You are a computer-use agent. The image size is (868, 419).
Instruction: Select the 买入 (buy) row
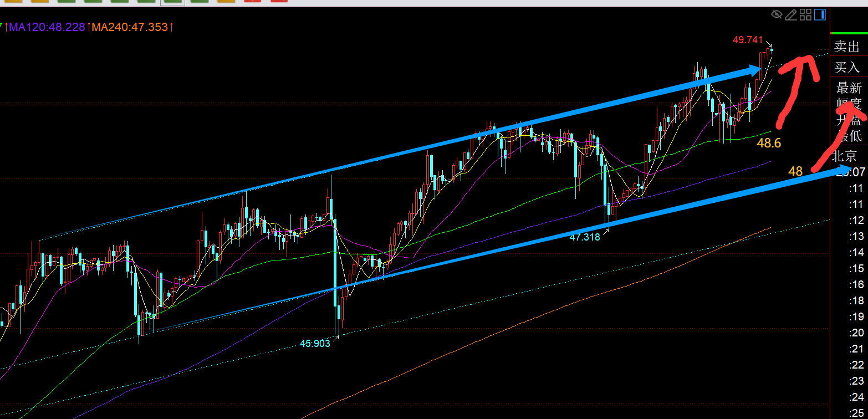[847, 67]
